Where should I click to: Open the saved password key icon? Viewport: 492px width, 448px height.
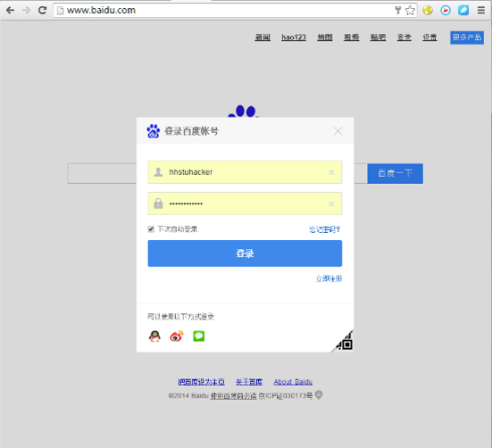398,11
